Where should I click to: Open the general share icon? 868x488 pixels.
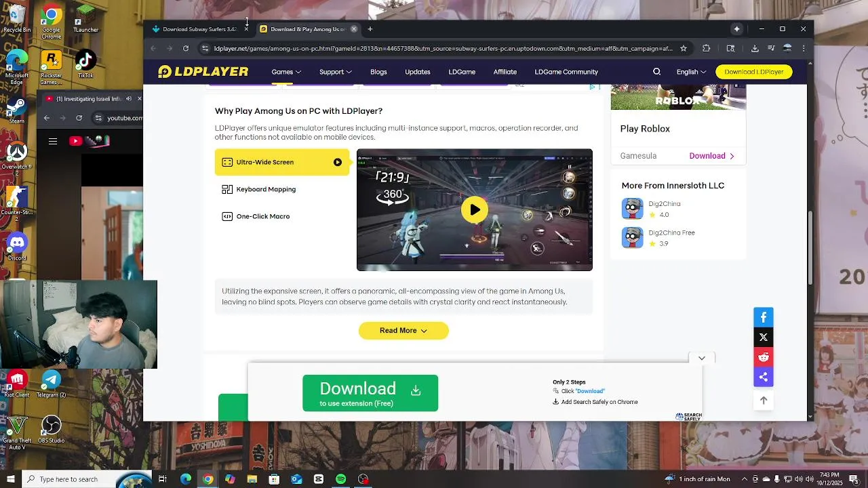764,377
